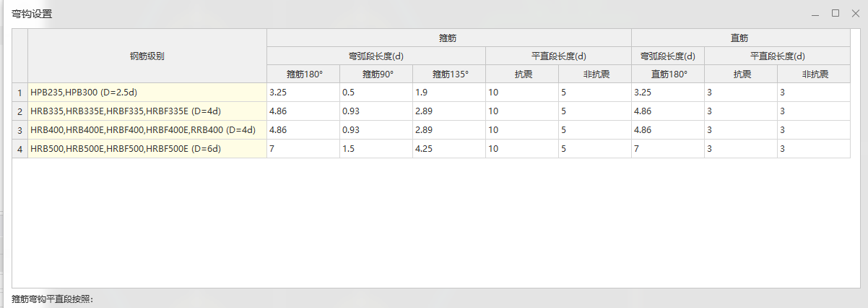
Task: Select the HRB500,HRB500E grade cell in row 4
Action: point(147,149)
